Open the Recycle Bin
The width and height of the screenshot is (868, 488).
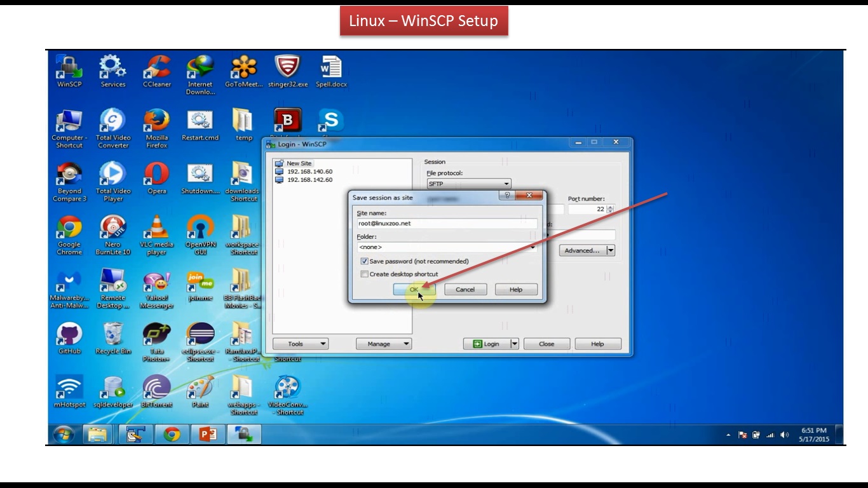(113, 338)
